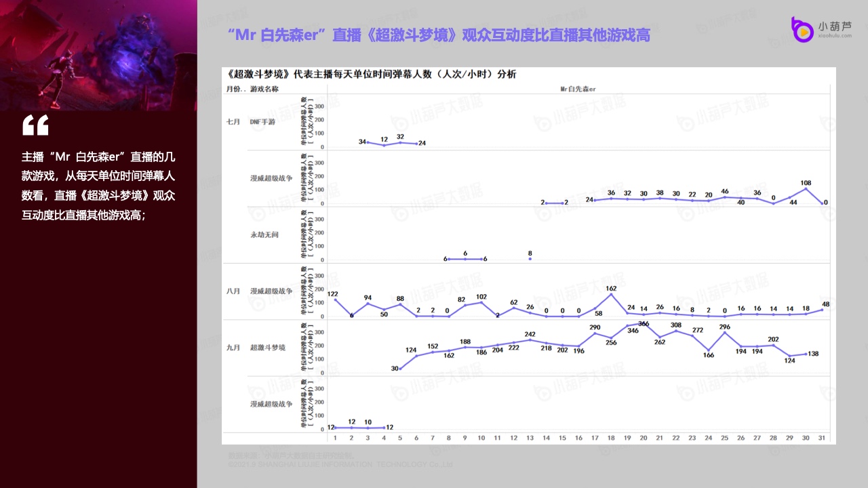The image size is (868, 488).
Task: Select the 八月 month row label
Action: point(233,291)
